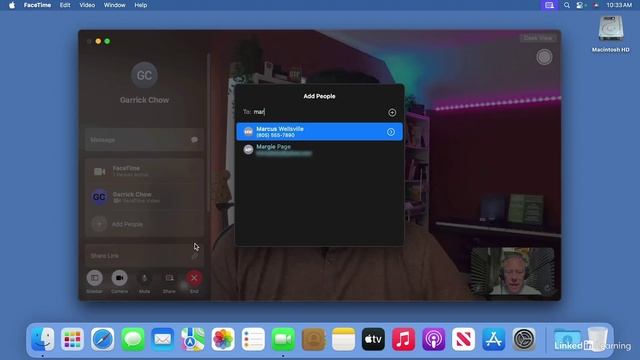Open Launchpad from the Dock
Screen dimensions: 640x360
[x=72, y=339]
